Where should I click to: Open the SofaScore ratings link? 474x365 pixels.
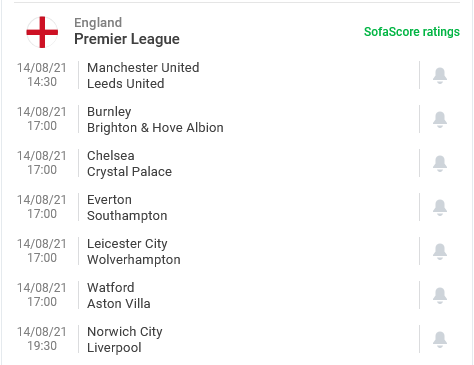[412, 32]
